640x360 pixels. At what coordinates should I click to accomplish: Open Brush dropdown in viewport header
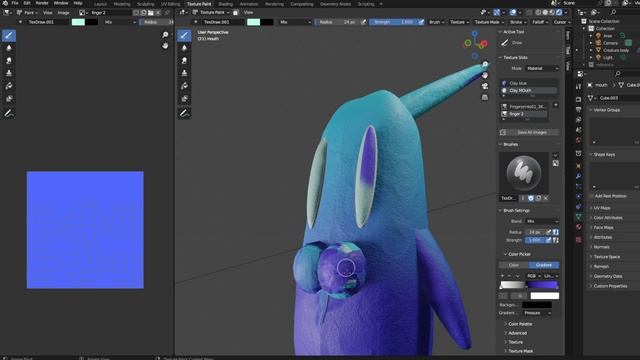coord(436,22)
